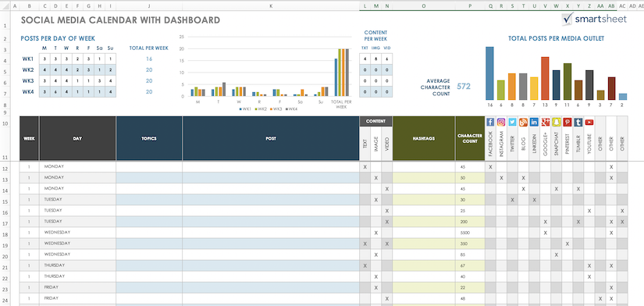Click the orange Blog icon

[x=523, y=122]
